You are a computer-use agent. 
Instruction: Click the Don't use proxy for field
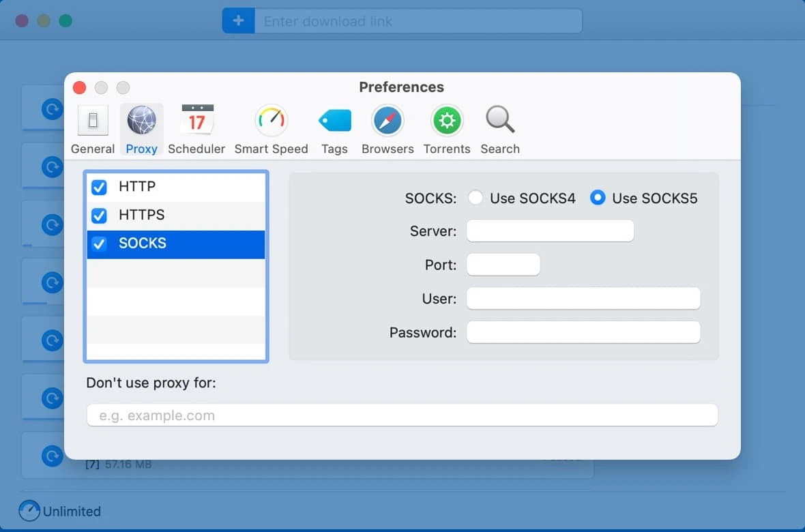402,415
